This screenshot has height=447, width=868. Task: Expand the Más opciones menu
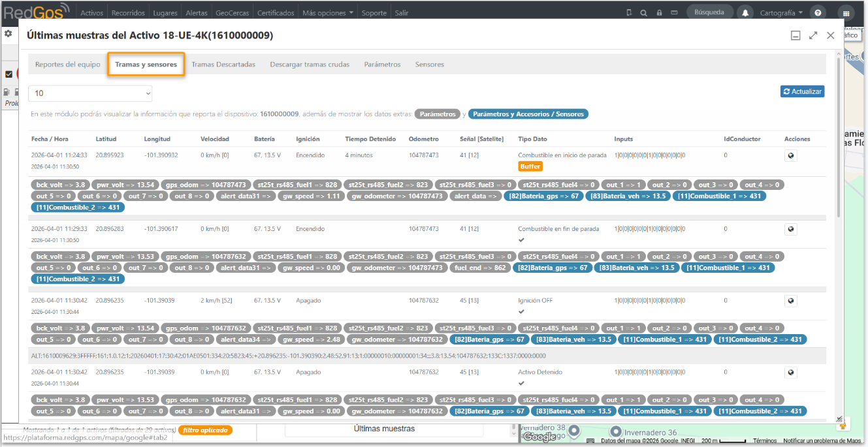(329, 12)
